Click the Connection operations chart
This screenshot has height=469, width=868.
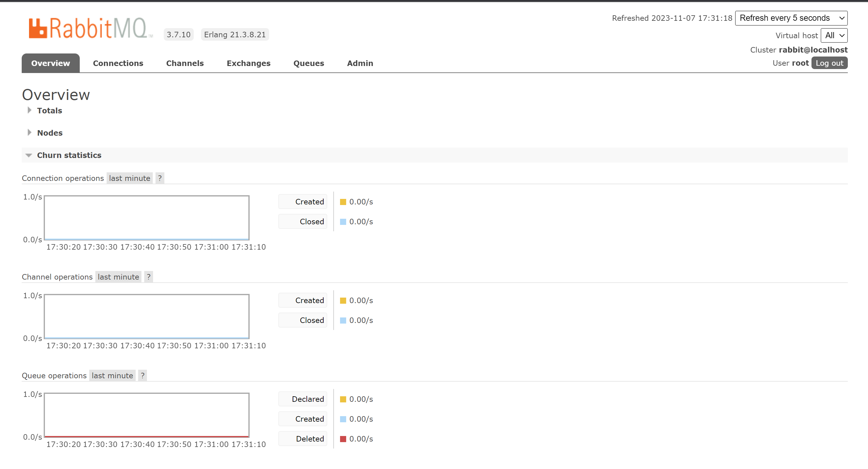[147, 218]
